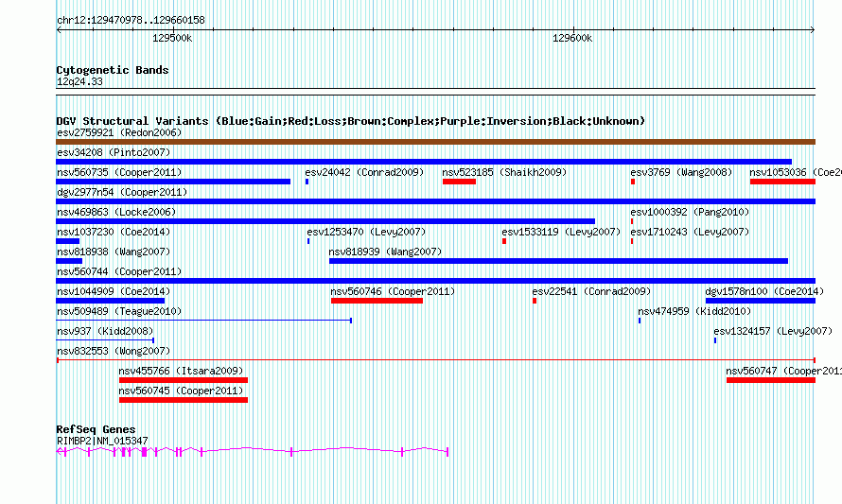Select nsv560746 (Cooper2011) label
This screenshot has width=842, height=504.
(x=393, y=291)
